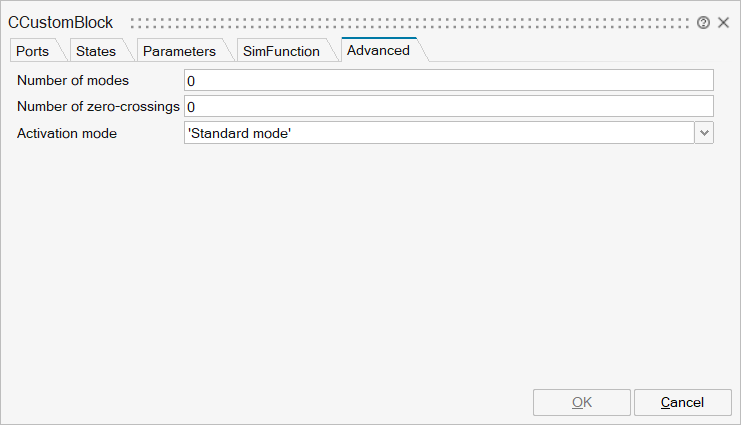
Task: Click the 'Number of zero-crossings' label
Action: point(98,107)
